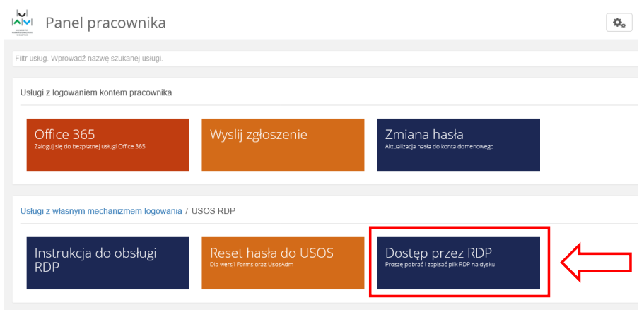Click the Dla wersji Forms oraz UsosAdm text
Viewport: 644px width, 336px height.
(253, 265)
